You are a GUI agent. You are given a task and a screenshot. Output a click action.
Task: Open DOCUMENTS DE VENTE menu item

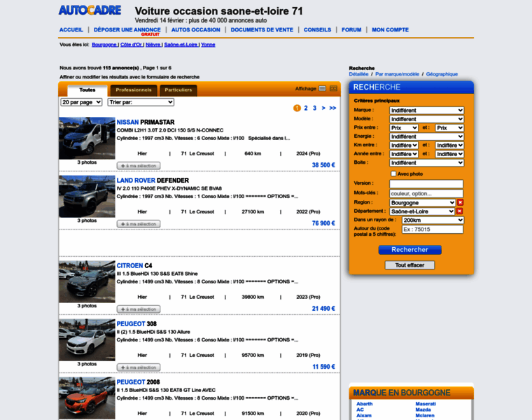[262, 30]
